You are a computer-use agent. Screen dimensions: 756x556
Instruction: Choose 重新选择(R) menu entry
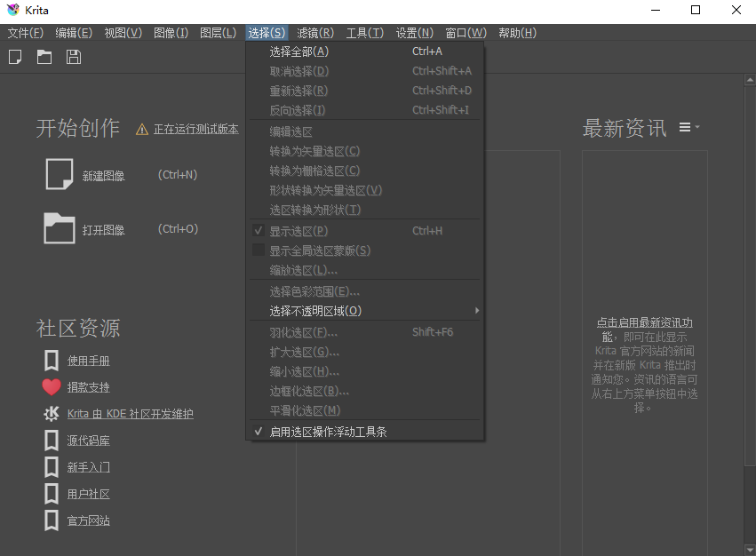tap(365, 91)
